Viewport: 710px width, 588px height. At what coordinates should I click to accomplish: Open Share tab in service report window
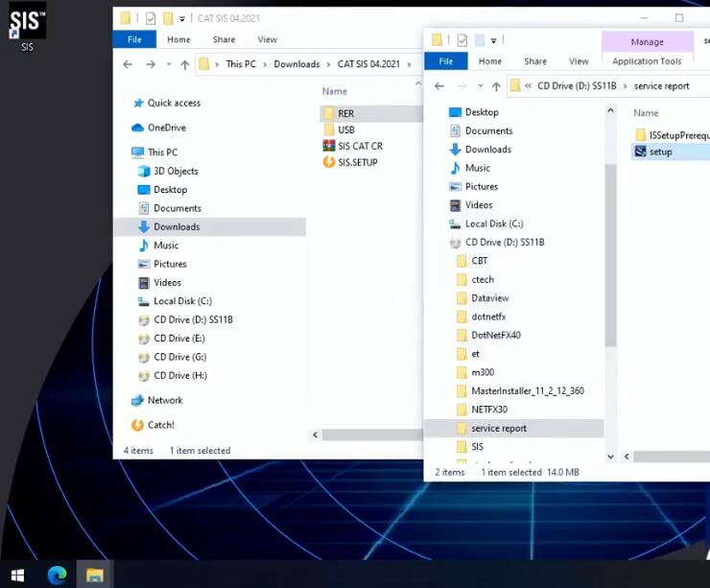tap(535, 61)
